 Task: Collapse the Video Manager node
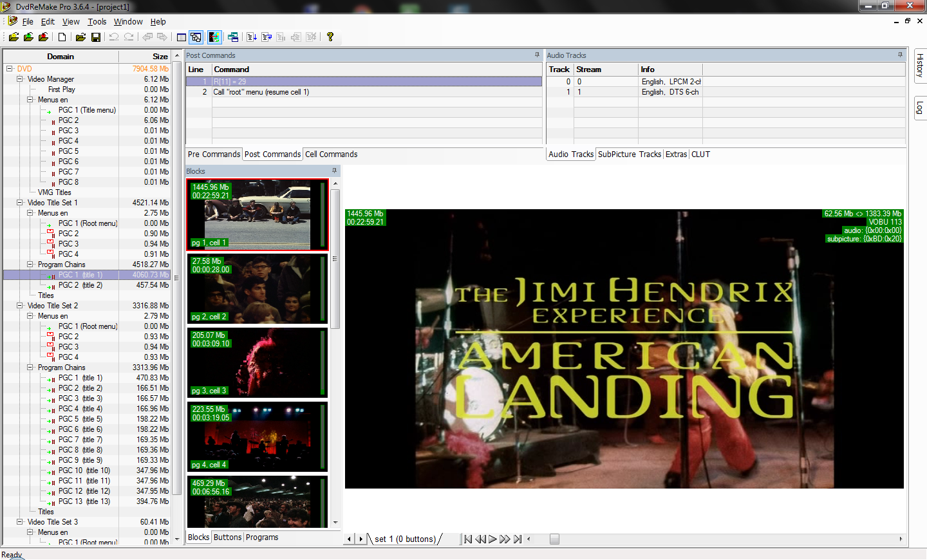[19, 79]
